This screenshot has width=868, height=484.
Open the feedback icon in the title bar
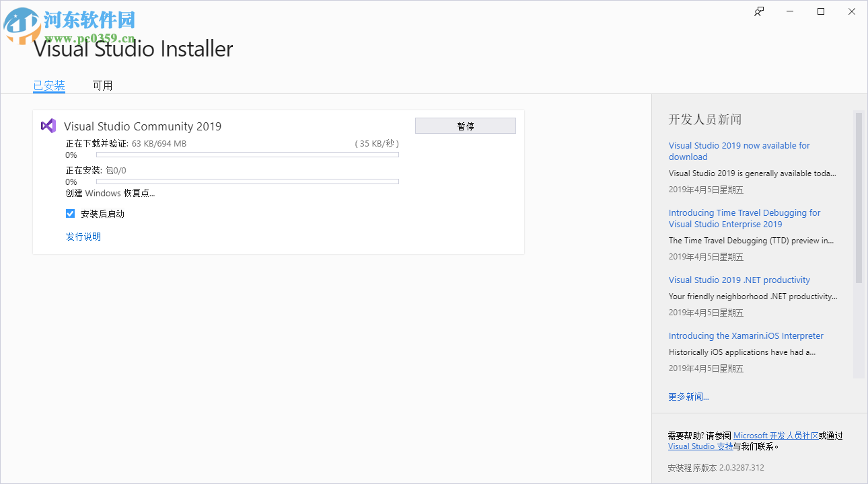[758, 11]
